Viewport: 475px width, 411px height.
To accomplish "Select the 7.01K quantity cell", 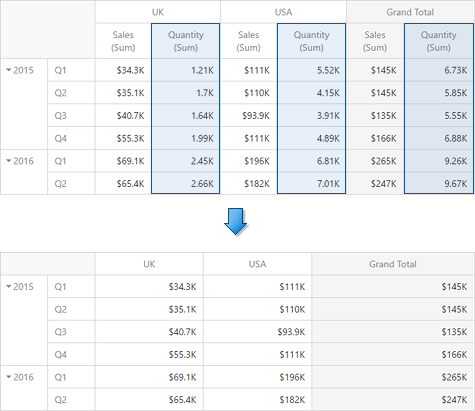I will click(311, 183).
